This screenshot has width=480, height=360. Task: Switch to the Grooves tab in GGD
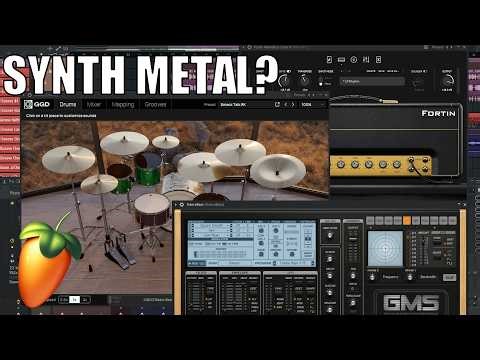pos(155,104)
